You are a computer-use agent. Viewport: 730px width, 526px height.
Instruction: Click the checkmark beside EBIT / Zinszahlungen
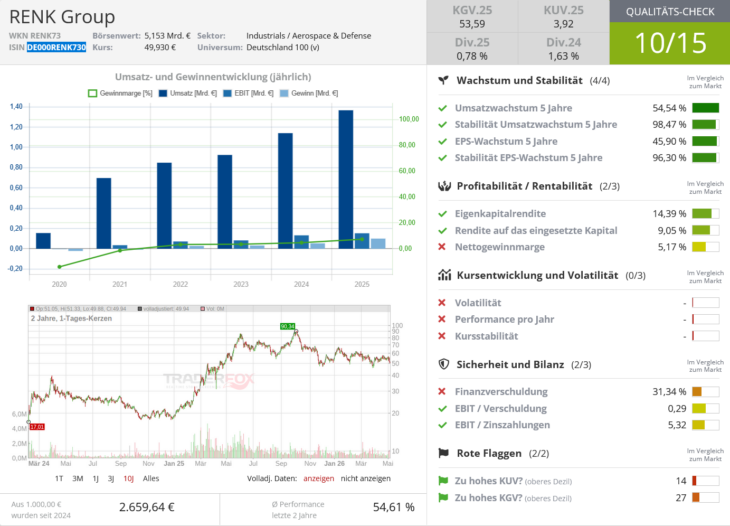(x=442, y=425)
